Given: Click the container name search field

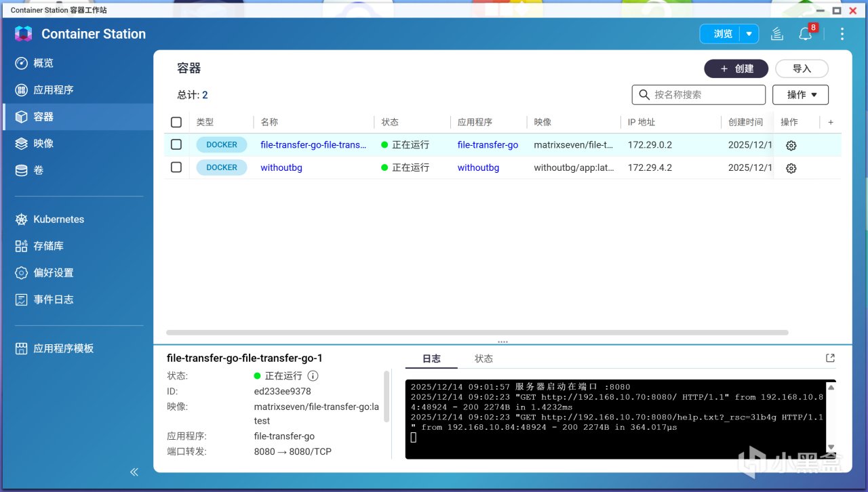Looking at the screenshot, I should 698,95.
